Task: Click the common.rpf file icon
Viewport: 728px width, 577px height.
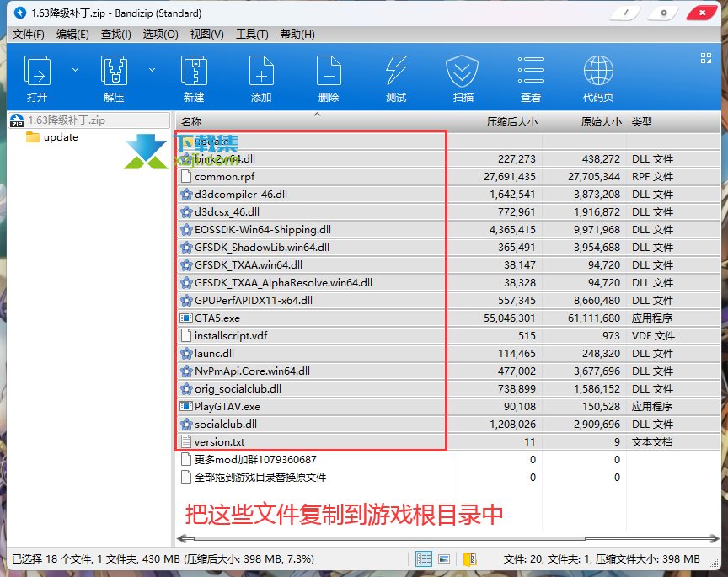Action: coord(186,176)
